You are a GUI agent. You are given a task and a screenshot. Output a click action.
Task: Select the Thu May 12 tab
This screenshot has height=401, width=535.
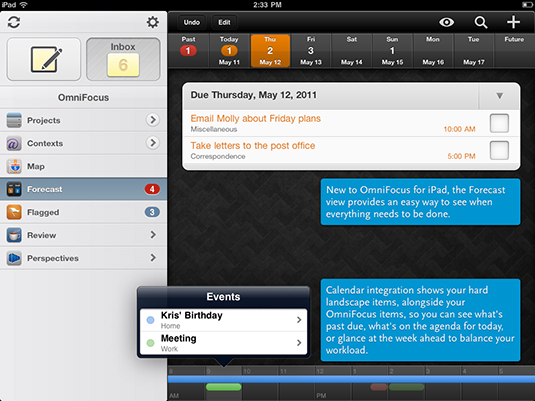[270, 51]
